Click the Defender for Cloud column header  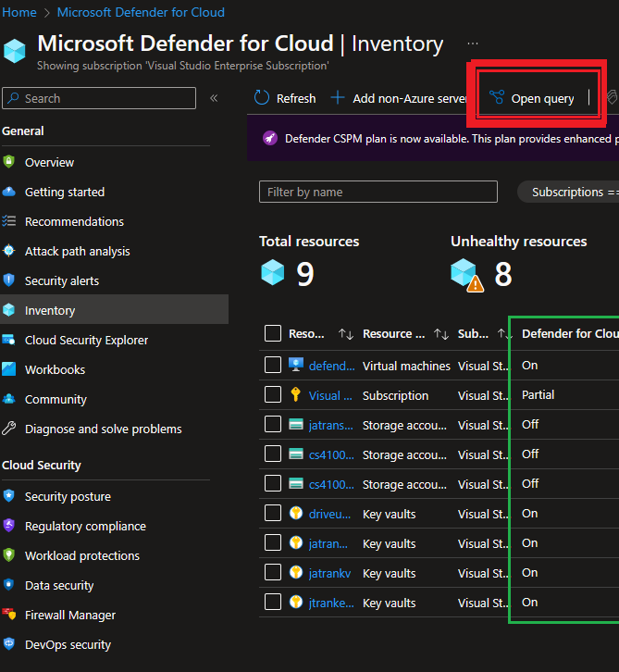click(x=570, y=334)
